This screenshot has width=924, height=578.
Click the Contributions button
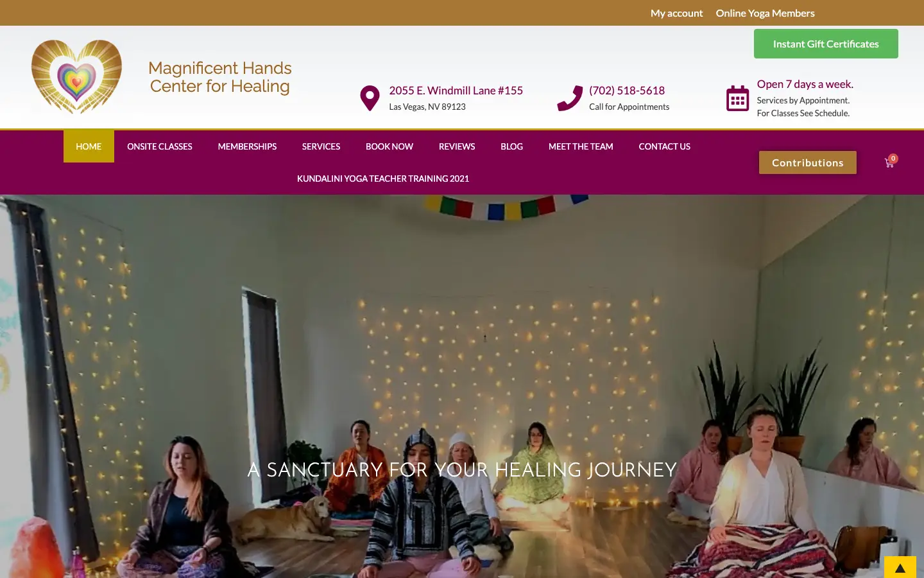click(x=808, y=162)
